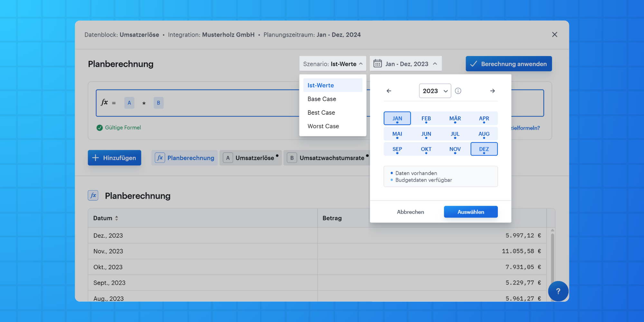Select variable chip B in the formula

158,103
